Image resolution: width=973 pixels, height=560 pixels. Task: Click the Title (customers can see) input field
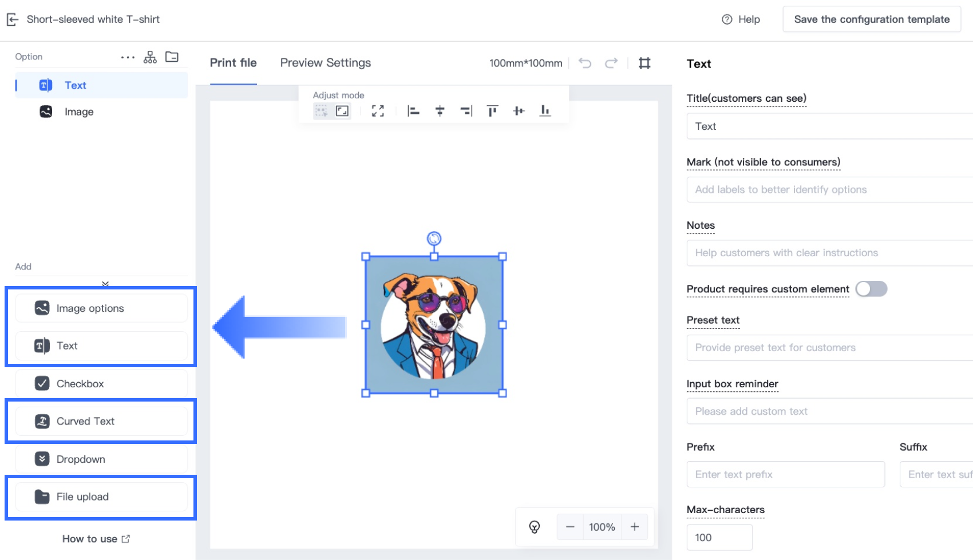[830, 126]
